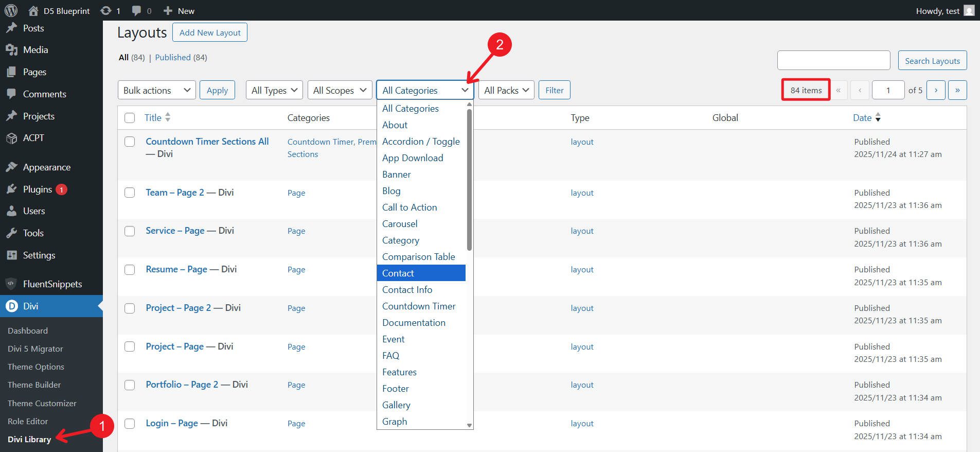
Task: Open the D5 Blueprint site home icon
Action: coord(33,10)
